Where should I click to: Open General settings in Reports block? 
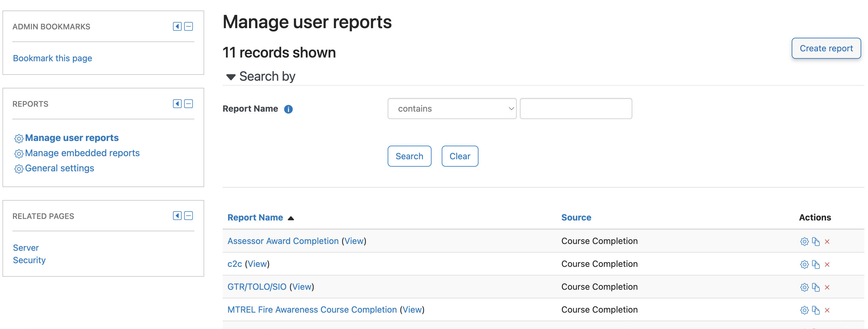pos(60,168)
